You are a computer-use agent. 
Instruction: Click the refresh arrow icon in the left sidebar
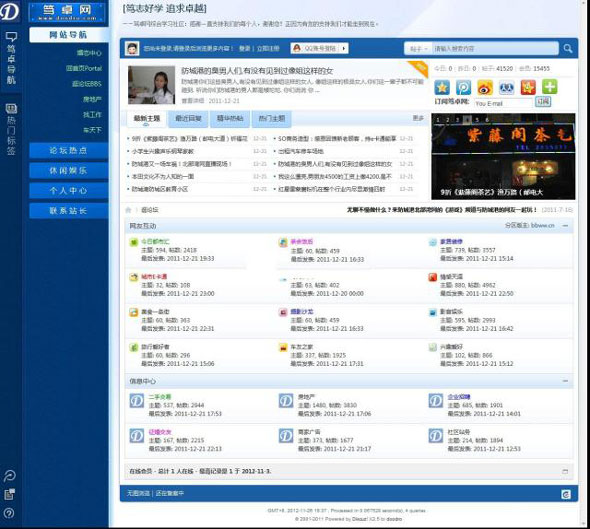click(x=9, y=476)
